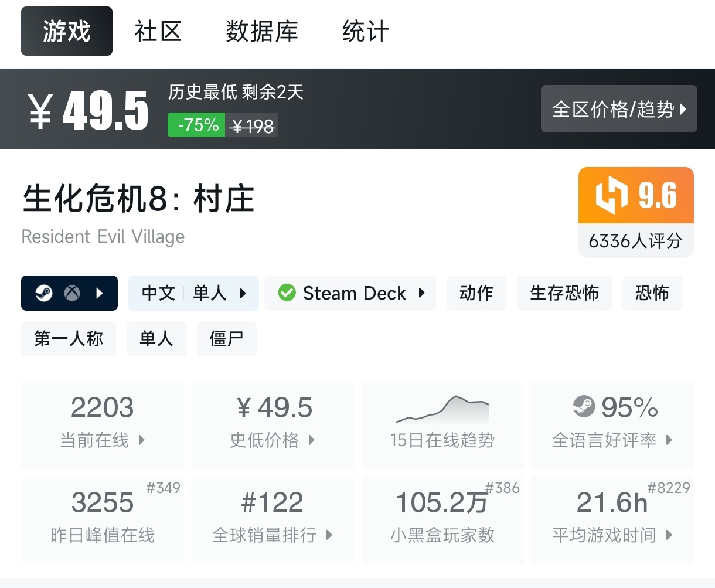Viewport: 715px width, 588px height.
Task: Select the 生存恐怖 genre tag
Action: click(x=564, y=293)
